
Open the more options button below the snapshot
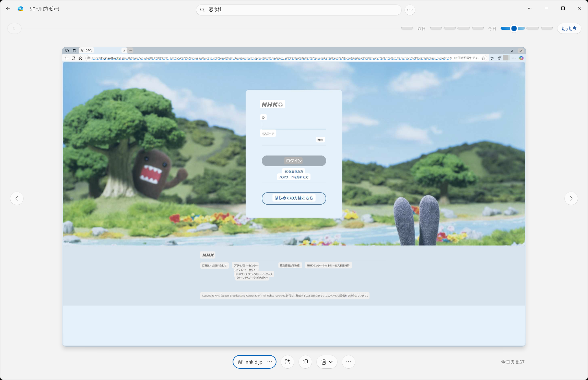349,362
